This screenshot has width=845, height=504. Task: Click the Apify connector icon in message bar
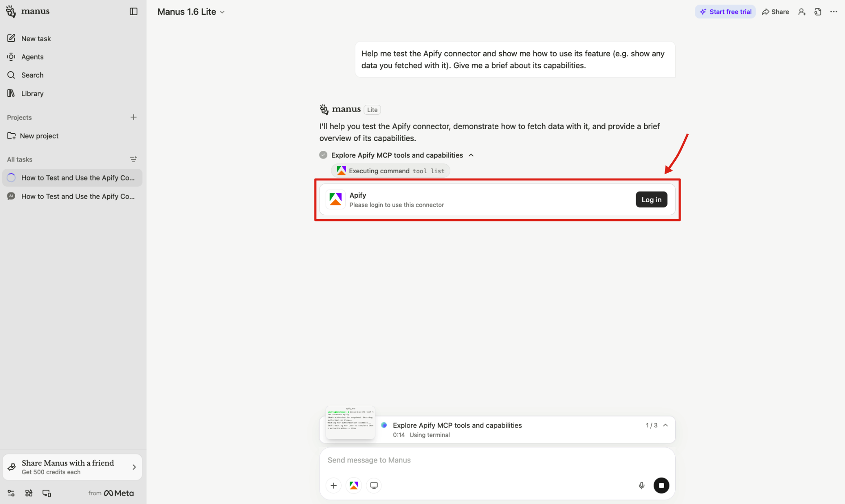pos(353,485)
